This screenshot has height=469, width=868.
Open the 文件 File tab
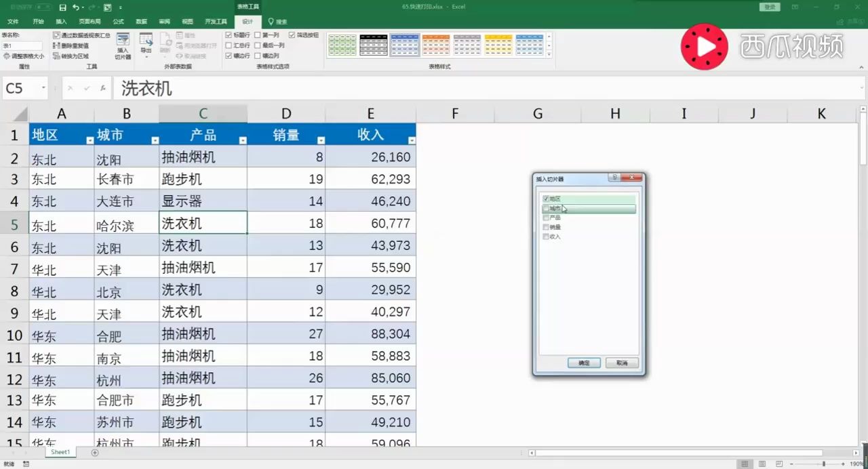pos(13,22)
